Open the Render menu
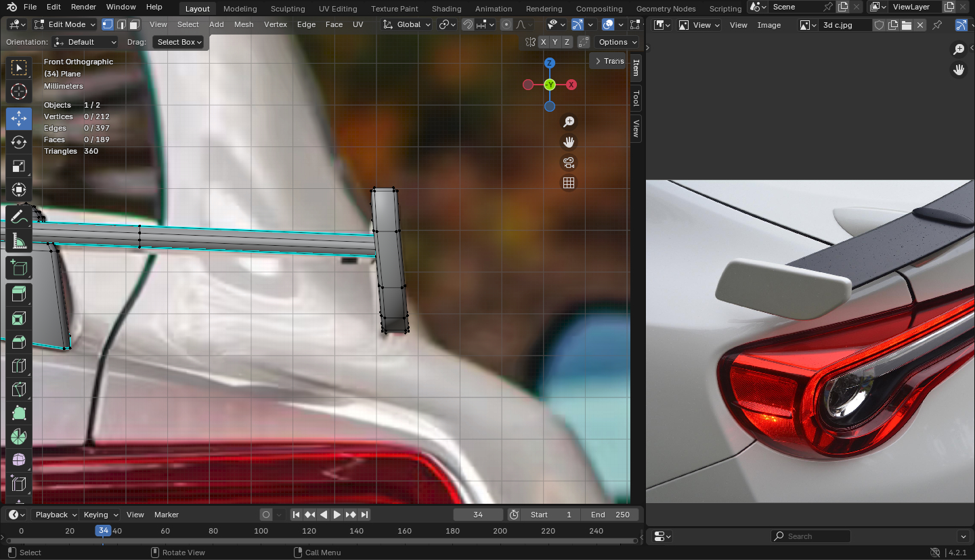Viewport: 975px width, 560px height. 83,7
